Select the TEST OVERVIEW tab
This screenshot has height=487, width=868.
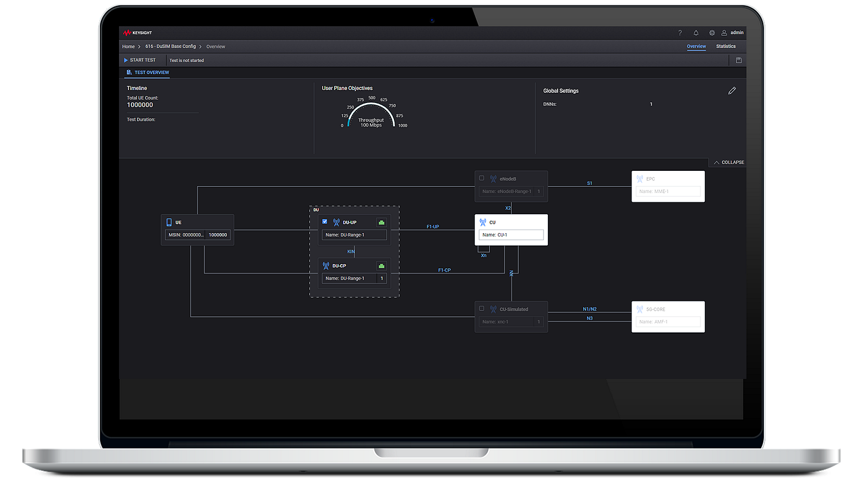148,72
